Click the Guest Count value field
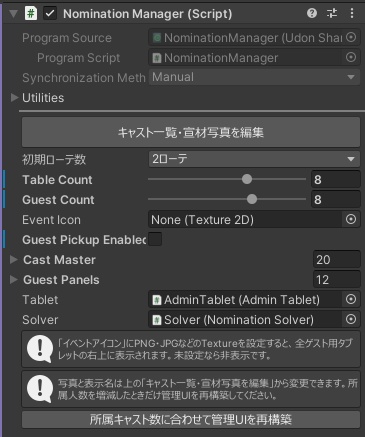This screenshot has width=365, height=437. click(336, 199)
